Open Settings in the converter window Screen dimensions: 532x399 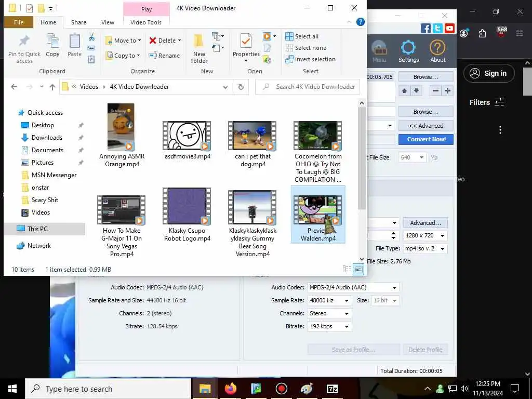coord(408,51)
